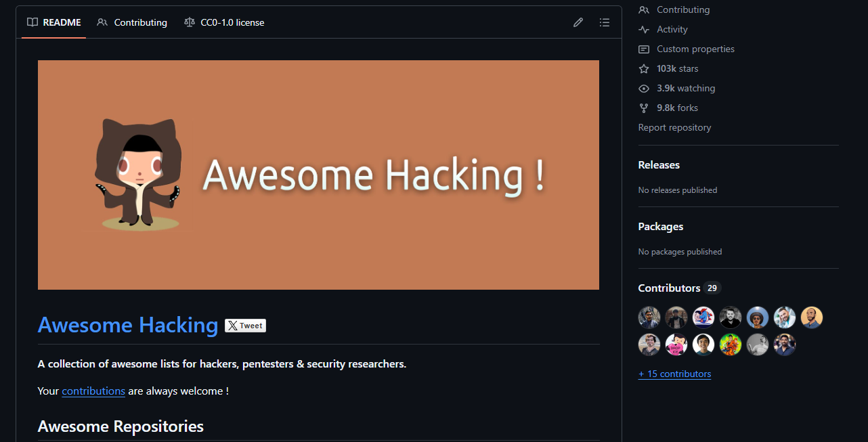868x442 pixels.
Task: Follow the contributions hyperlink
Action: coord(93,391)
